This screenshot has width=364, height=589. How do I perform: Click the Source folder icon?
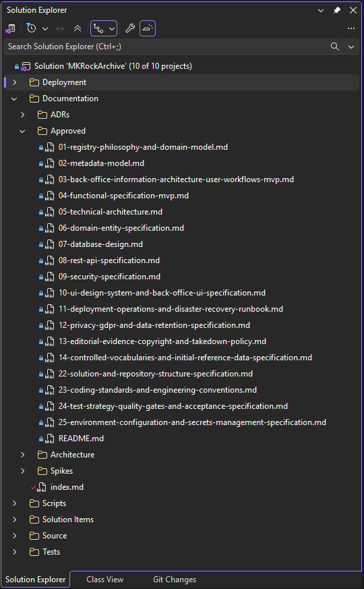pos(34,535)
